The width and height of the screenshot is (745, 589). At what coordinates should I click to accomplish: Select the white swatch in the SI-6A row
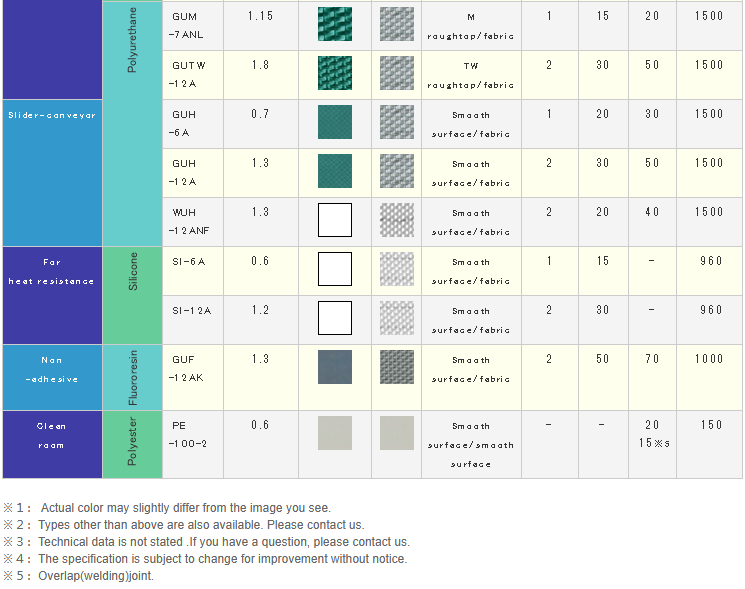pyautogui.click(x=335, y=269)
